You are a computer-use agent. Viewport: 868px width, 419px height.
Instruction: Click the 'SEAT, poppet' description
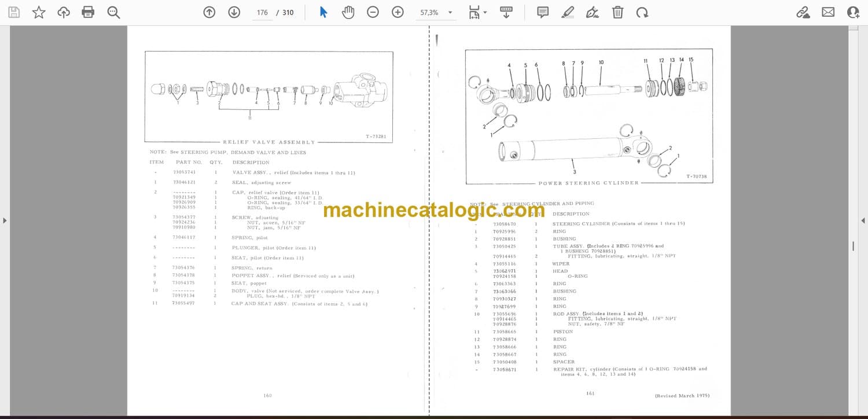point(249,283)
